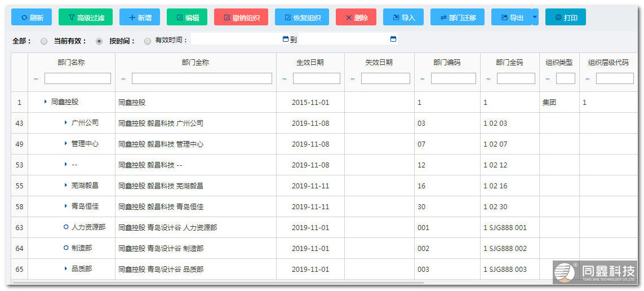Open 高级过滤 advanced filter
The width and height of the screenshot is (644, 291).
[86, 17]
